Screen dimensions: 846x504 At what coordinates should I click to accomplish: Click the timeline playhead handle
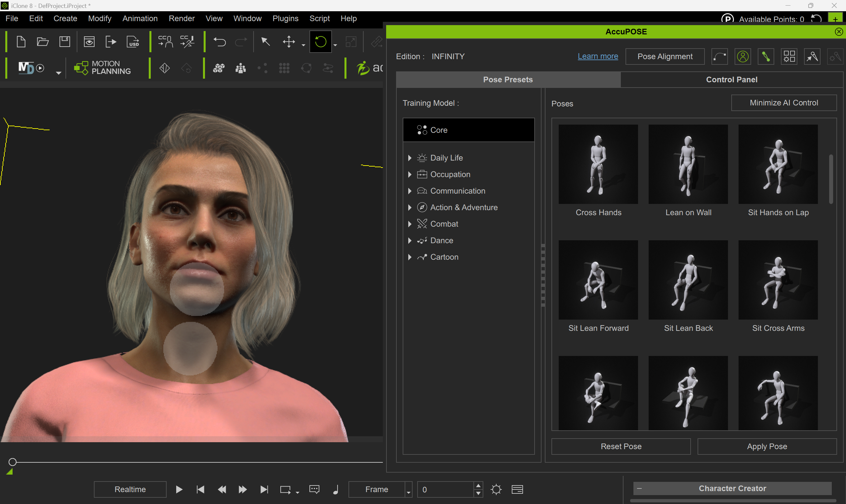pos(12,462)
